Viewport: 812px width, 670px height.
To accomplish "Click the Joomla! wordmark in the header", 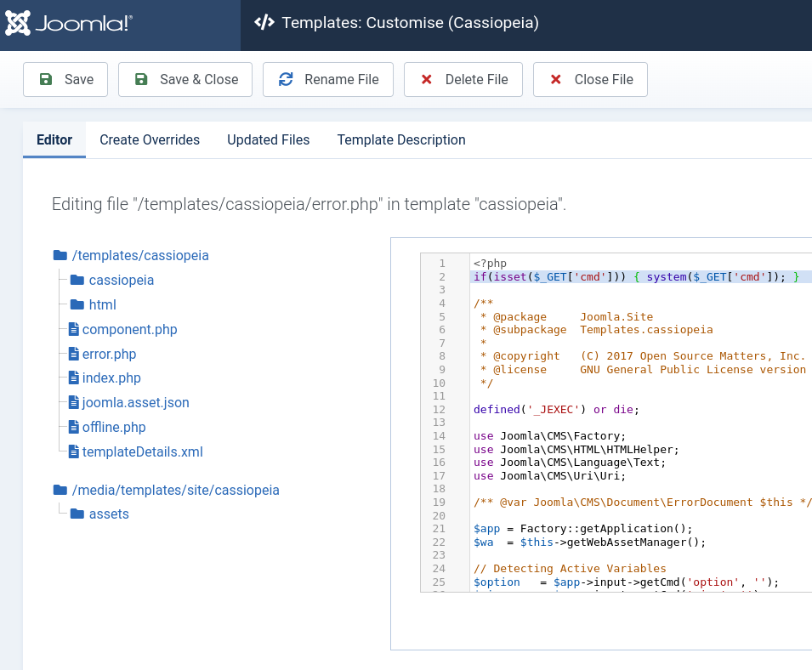I will tap(84, 23).
